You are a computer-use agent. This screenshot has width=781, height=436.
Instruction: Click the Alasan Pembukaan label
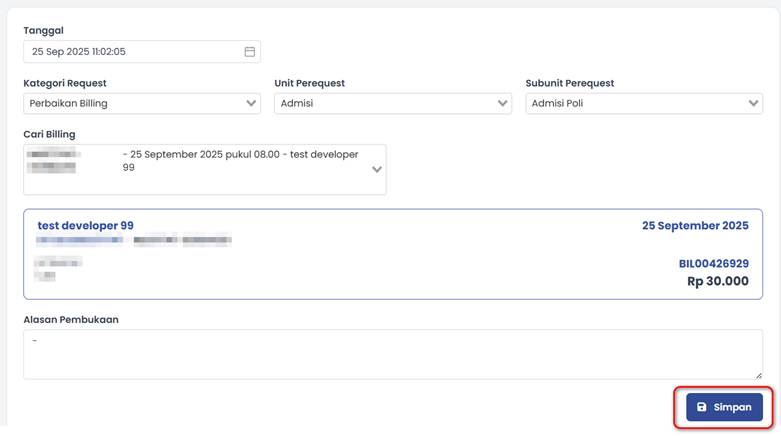[71, 320]
